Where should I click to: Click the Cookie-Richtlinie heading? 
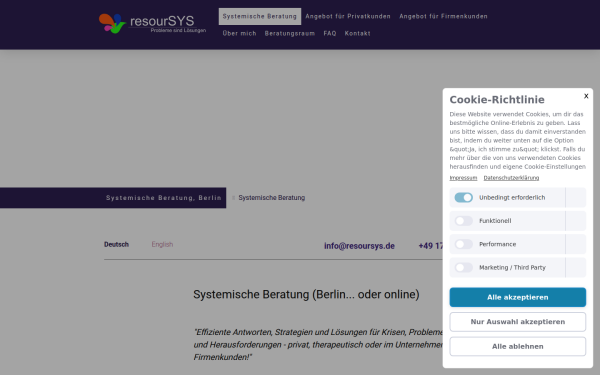tap(497, 100)
